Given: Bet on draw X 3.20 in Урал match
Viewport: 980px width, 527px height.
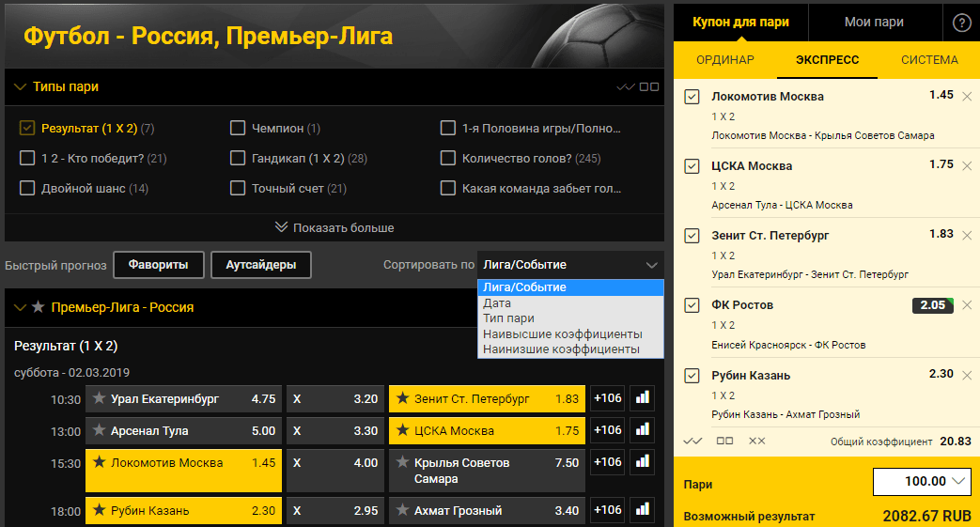Looking at the screenshot, I should pos(335,399).
